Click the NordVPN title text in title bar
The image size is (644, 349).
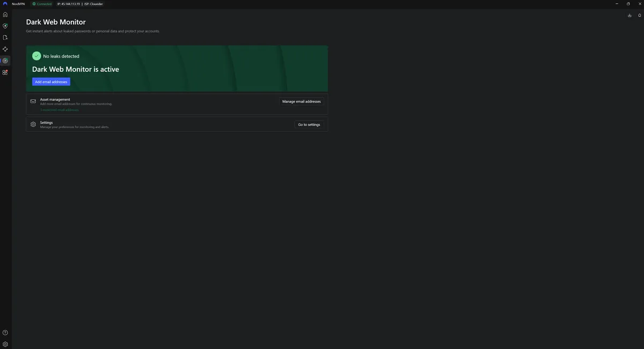(18, 4)
